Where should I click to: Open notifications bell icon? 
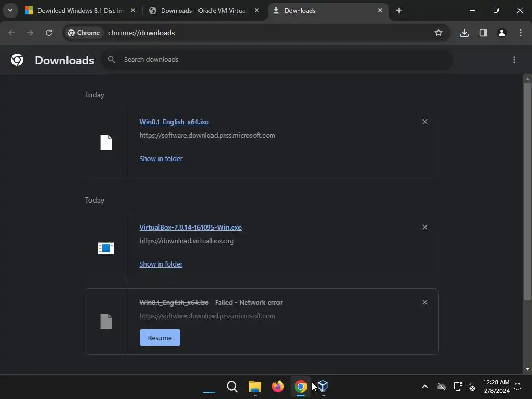518,387
